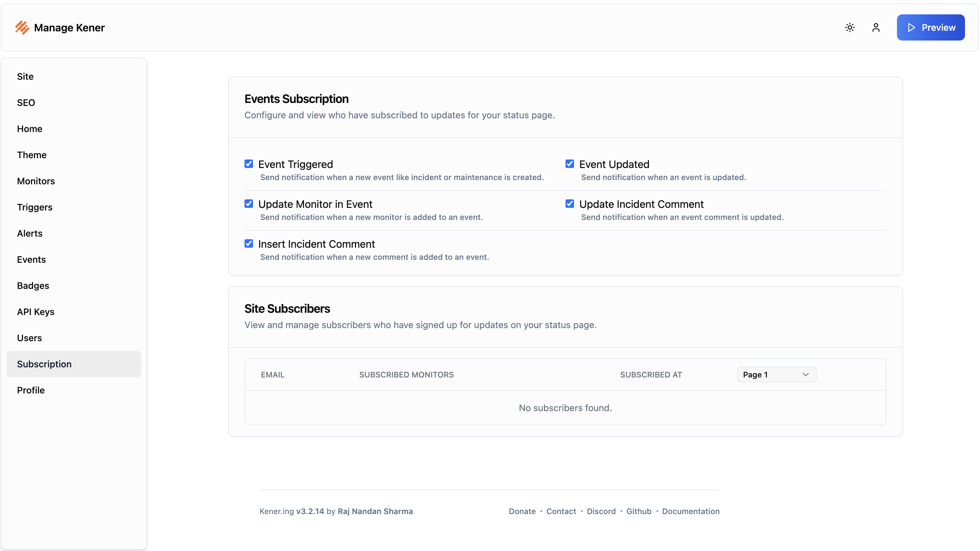Open the Page 1 dropdown
Viewport: 980px width, 551px height.
(x=776, y=375)
